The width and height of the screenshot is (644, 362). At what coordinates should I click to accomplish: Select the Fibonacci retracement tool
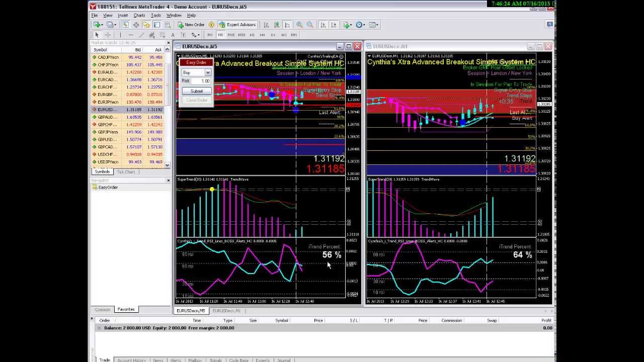tap(163, 35)
